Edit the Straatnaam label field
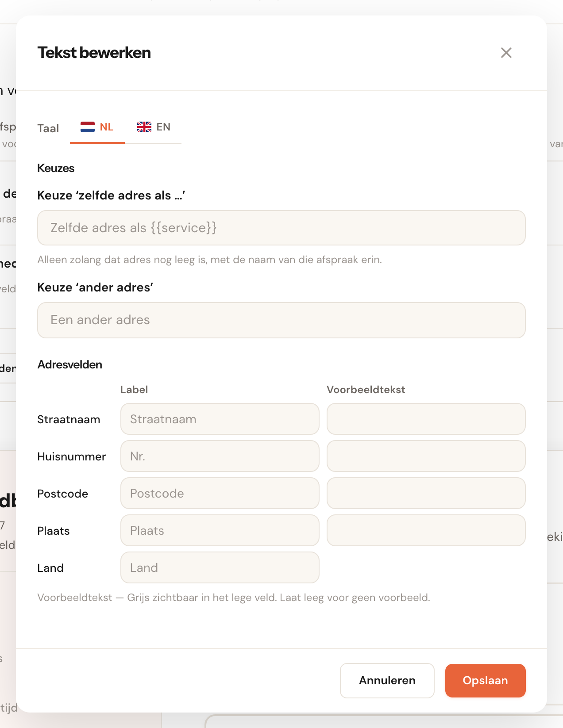Viewport: 563px width, 728px height. tap(220, 419)
